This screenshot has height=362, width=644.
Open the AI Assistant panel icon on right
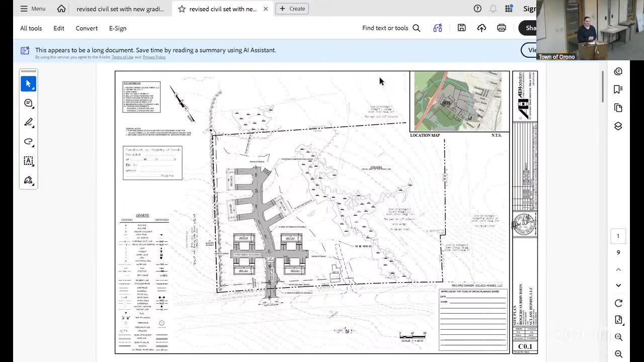tap(618, 71)
